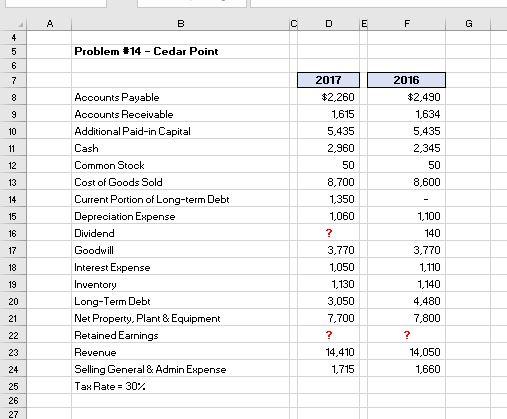Viewport: 507px width, 419px height.
Task: Select the 2017 Cash value 2,960
Action: tap(328, 148)
